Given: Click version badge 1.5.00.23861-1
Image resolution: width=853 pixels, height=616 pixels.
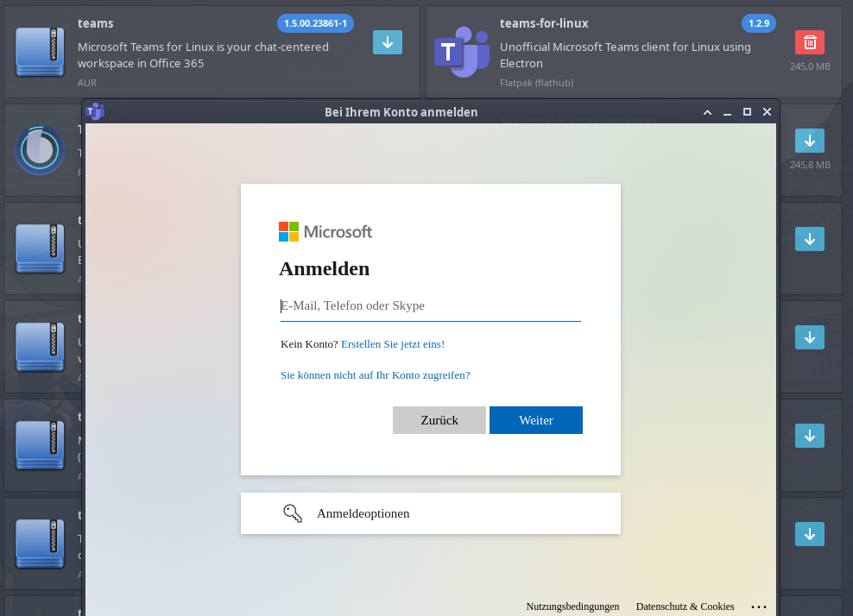Looking at the screenshot, I should 315,23.
